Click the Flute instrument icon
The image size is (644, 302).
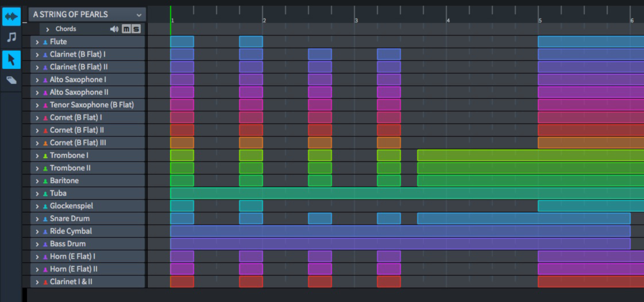(x=45, y=42)
